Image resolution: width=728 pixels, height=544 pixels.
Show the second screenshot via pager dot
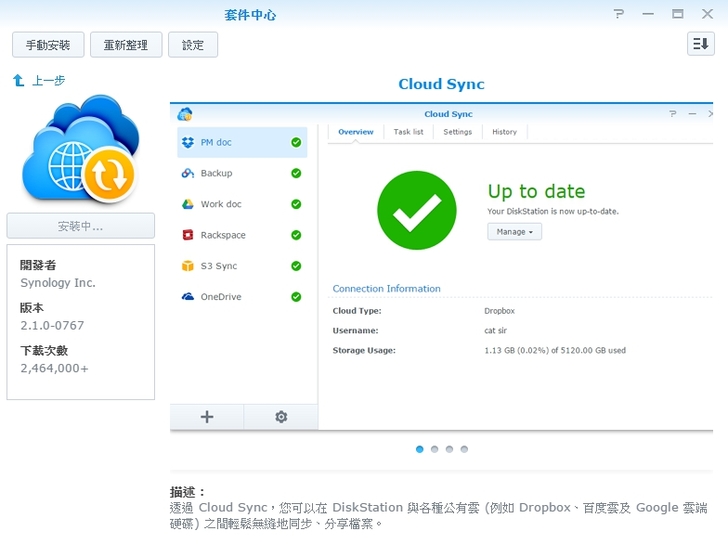[435, 449]
